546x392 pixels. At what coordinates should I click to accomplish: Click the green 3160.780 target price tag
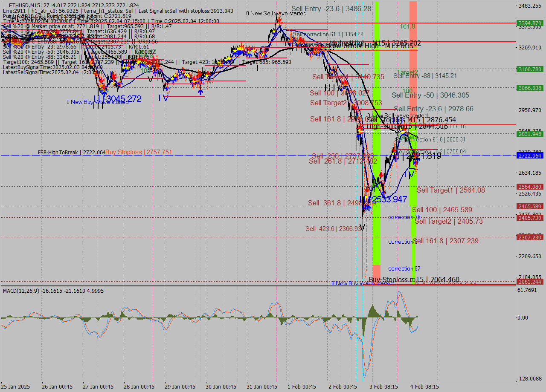(x=529, y=68)
